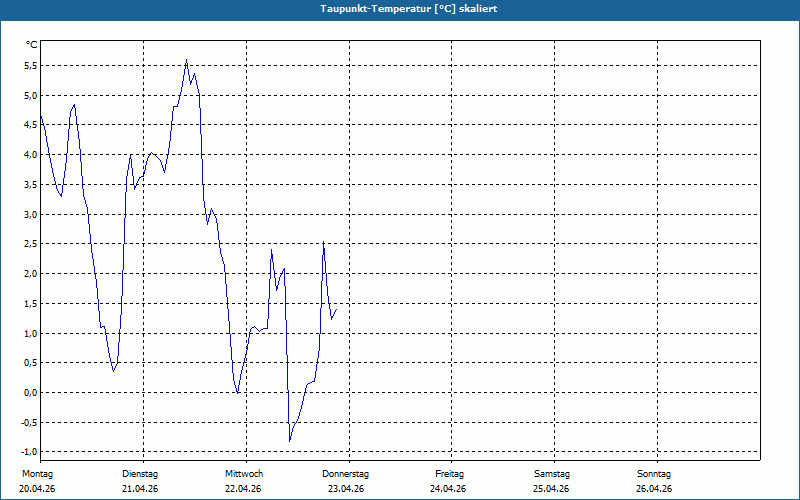Select the 5,5 y-axis value
Image resolution: width=800 pixels, height=500 pixels.
tap(31, 66)
